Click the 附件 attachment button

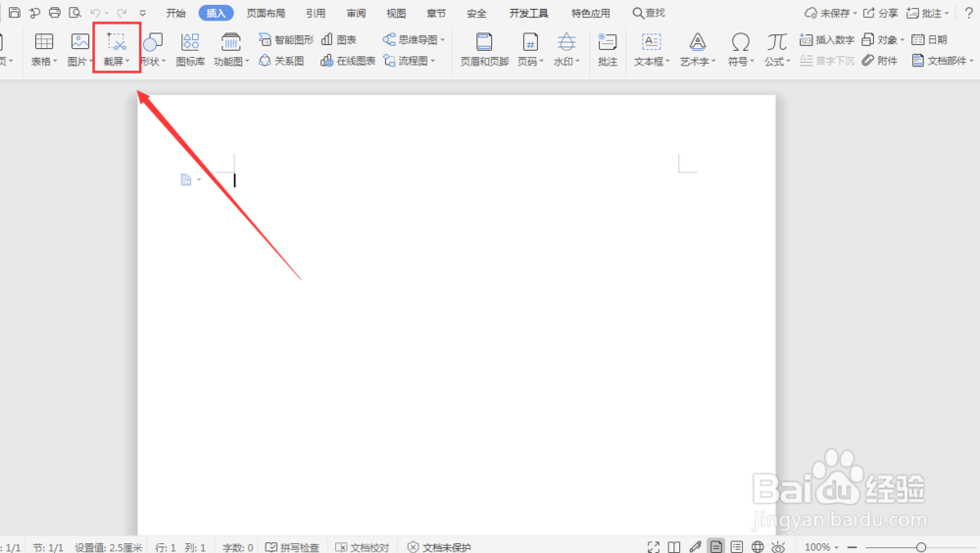point(879,61)
